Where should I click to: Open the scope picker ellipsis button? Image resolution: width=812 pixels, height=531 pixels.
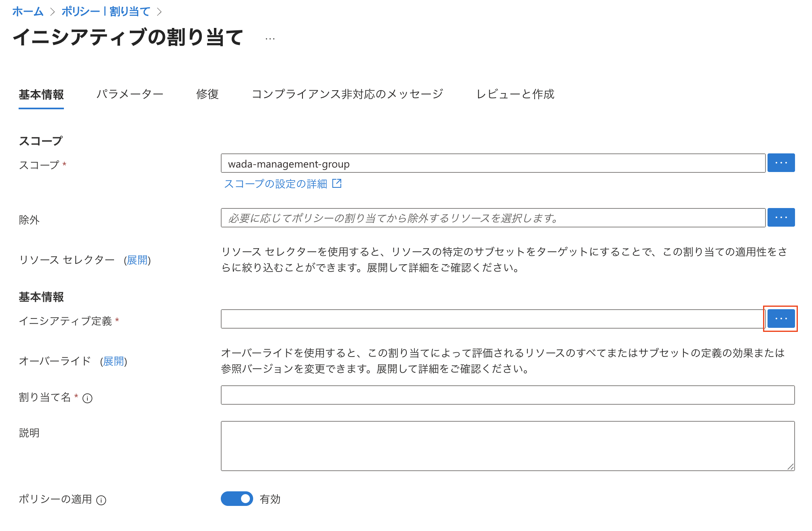(x=781, y=163)
